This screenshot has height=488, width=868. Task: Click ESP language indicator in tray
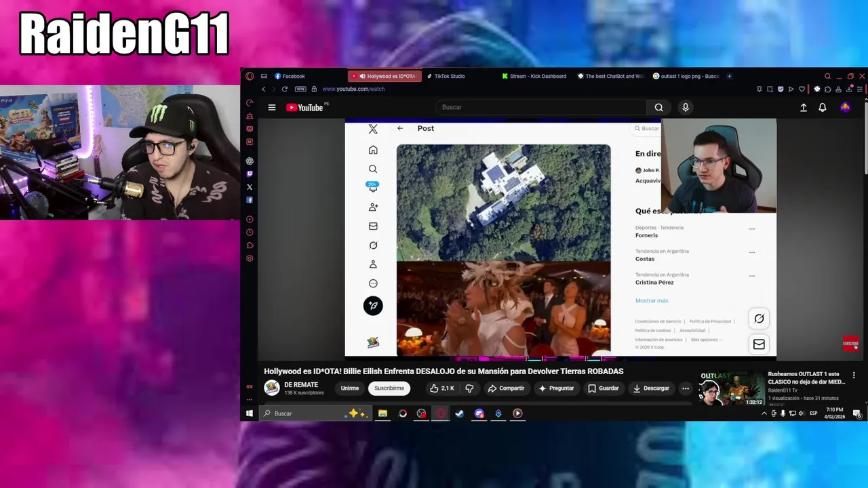(814, 413)
